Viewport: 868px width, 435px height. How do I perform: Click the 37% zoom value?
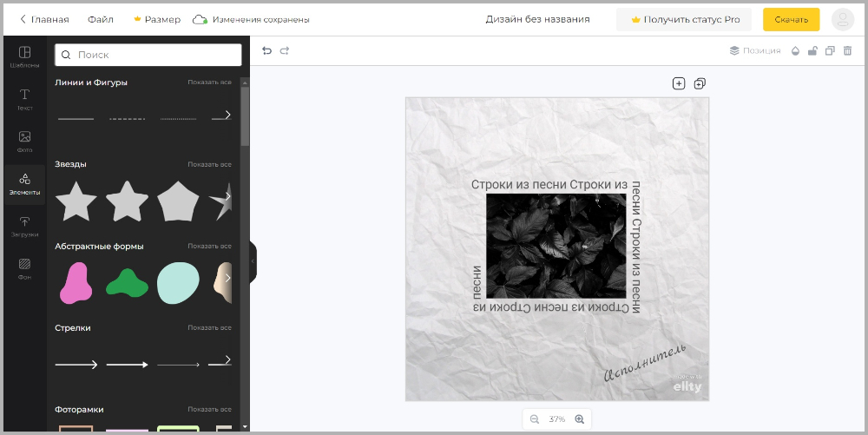(x=557, y=419)
